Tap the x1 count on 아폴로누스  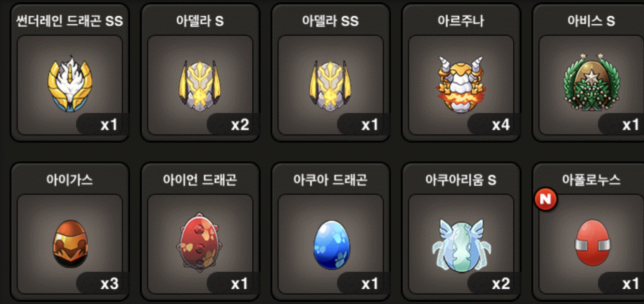pyautogui.click(x=631, y=284)
